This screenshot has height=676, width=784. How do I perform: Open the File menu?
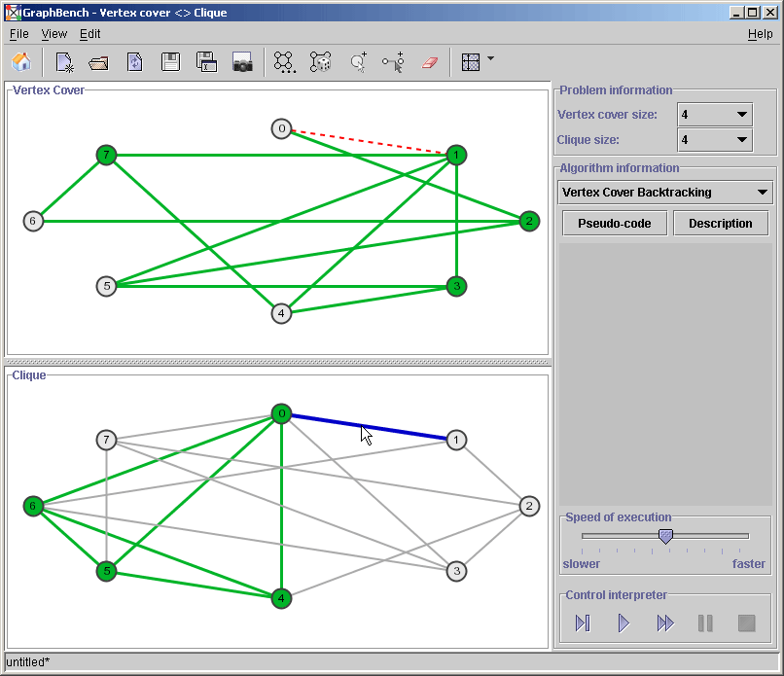point(19,34)
